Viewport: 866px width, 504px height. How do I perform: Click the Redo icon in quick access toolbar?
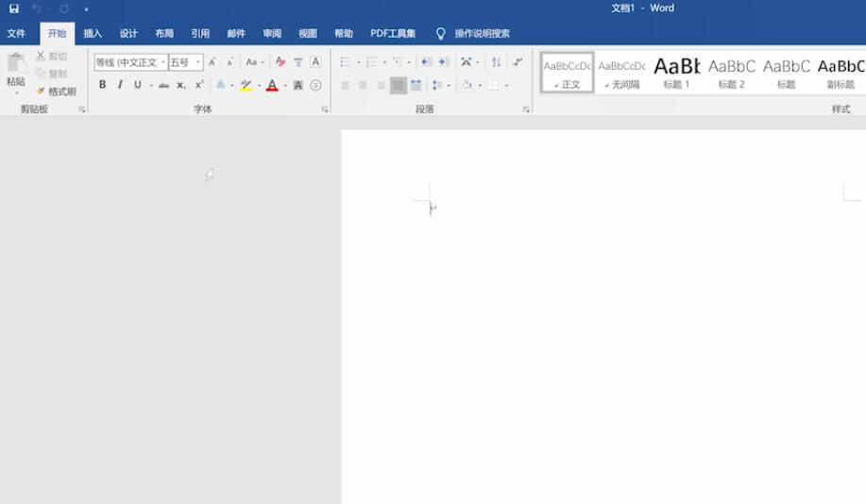(x=64, y=8)
